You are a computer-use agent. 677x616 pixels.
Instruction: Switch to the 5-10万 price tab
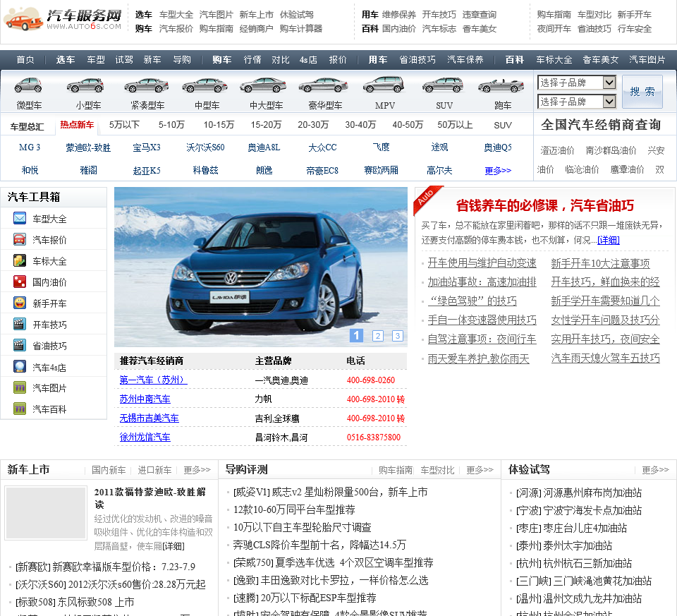pos(171,125)
